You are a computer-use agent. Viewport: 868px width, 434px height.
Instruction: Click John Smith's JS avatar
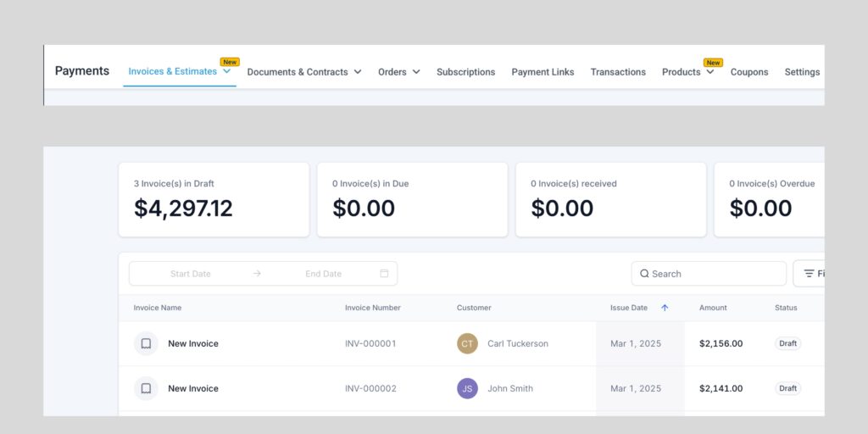pos(467,388)
